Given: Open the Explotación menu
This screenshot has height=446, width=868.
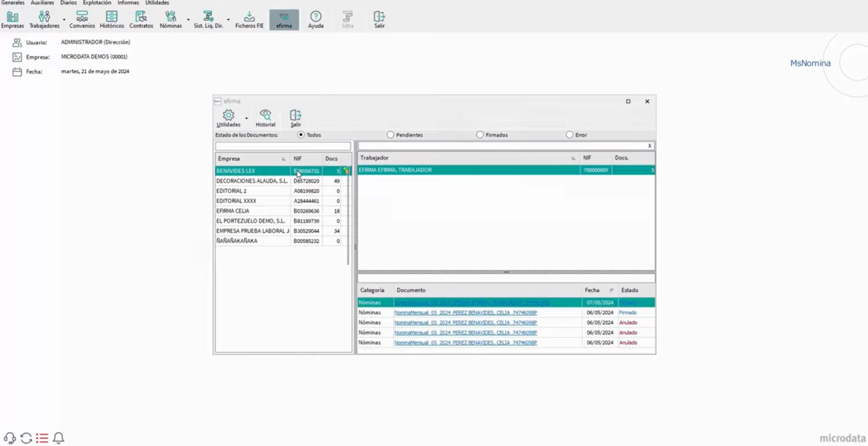Looking at the screenshot, I should [x=97, y=3].
